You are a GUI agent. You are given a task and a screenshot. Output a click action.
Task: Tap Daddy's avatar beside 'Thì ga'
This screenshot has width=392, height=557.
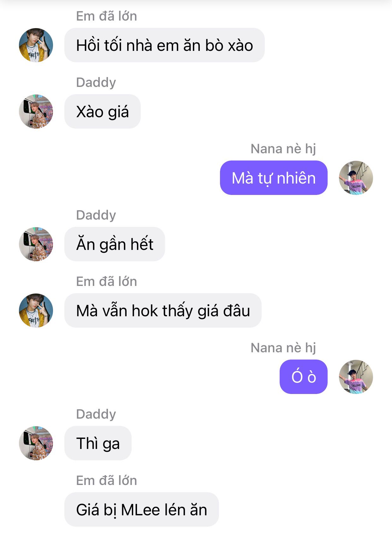(36, 443)
